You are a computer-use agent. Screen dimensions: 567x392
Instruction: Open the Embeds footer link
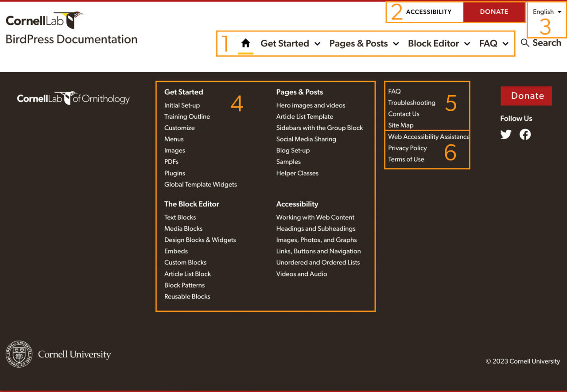pyautogui.click(x=176, y=251)
